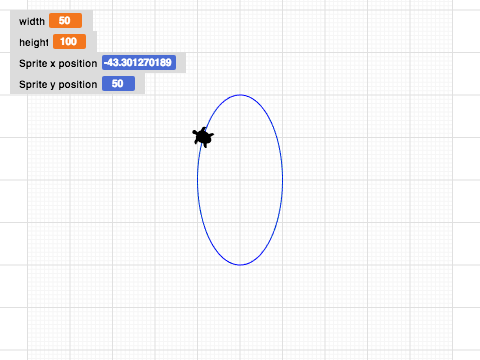Click the x position value -43.301270189
The width and height of the screenshot is (480, 360).
(x=139, y=63)
